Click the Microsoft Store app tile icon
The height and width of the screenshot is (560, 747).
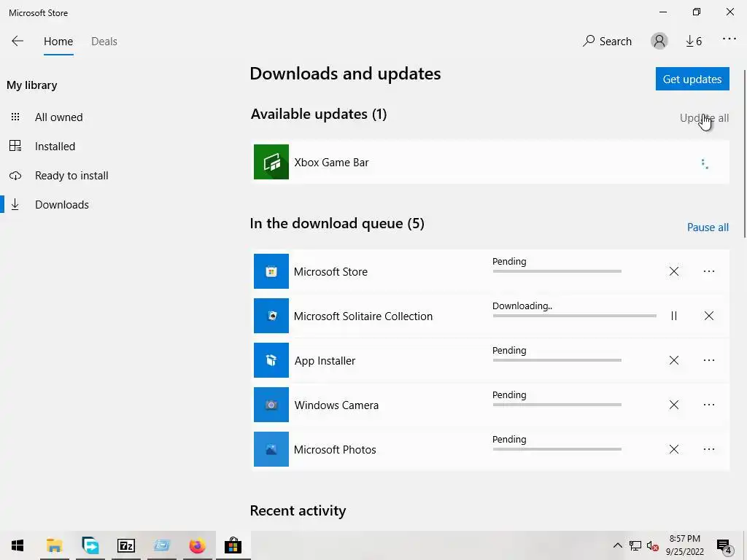click(271, 271)
